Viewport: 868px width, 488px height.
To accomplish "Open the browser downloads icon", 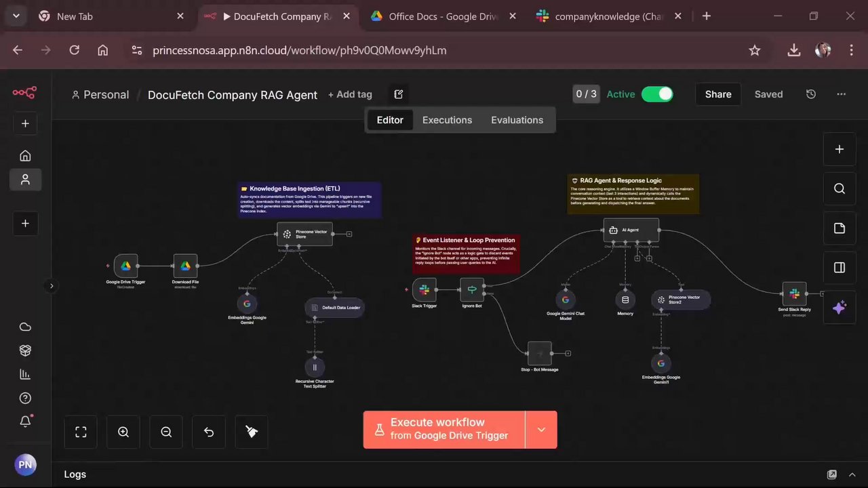I will pos(793,50).
